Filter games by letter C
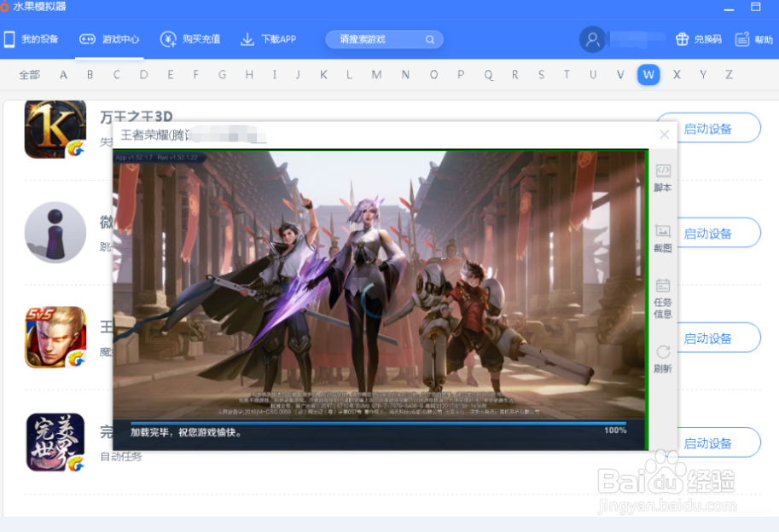The image size is (779, 532). [x=117, y=75]
